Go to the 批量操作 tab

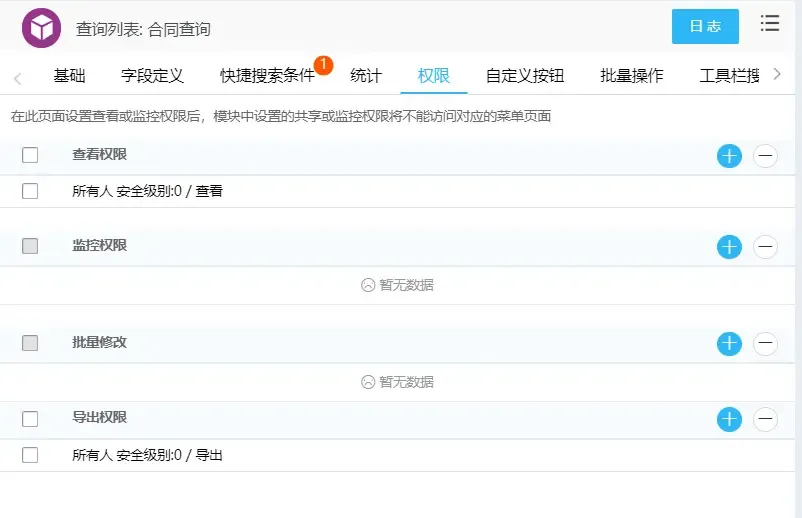click(632, 76)
